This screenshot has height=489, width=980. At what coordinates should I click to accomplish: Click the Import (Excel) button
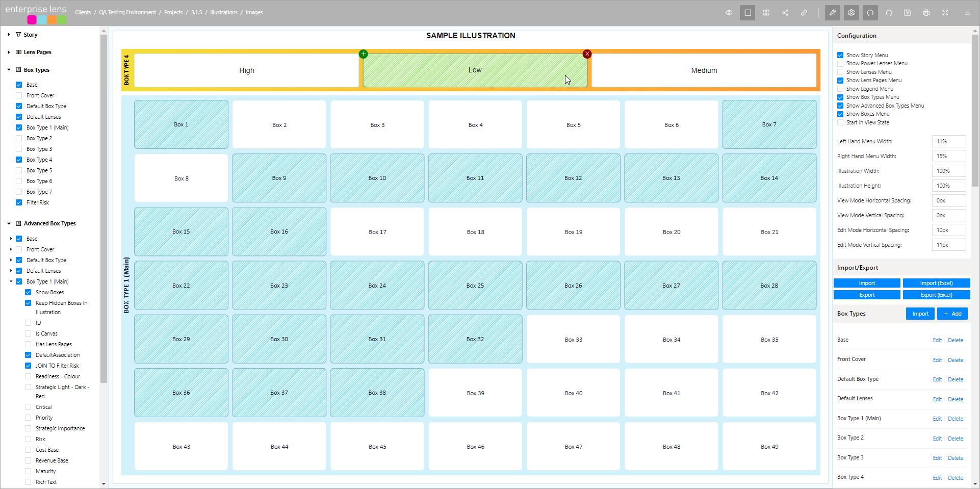[936, 283]
